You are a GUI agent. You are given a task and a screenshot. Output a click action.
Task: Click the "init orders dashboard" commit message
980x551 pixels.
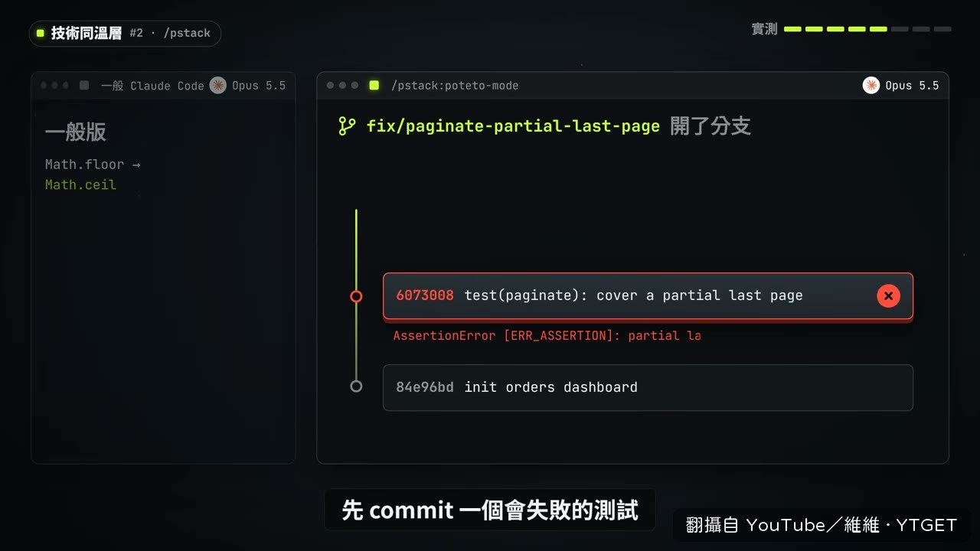point(551,387)
